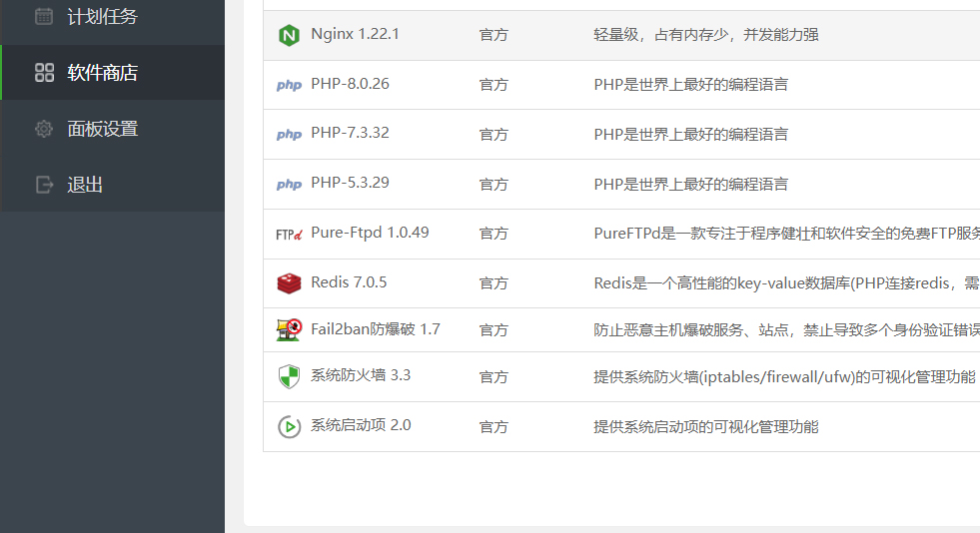Click the Fail2ban防爆破 icon

tap(289, 329)
